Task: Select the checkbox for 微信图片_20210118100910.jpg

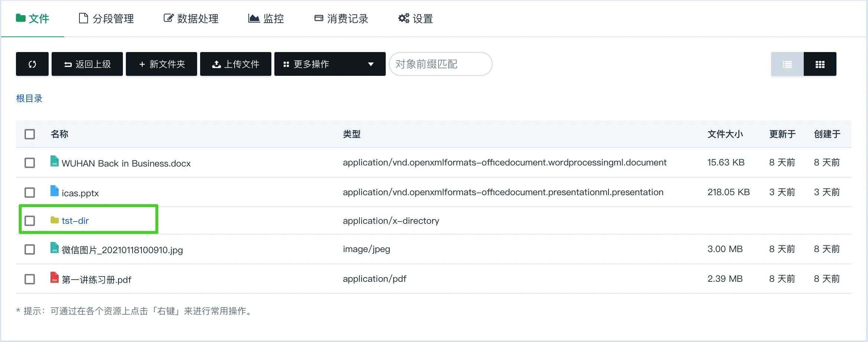Action: 30,249
